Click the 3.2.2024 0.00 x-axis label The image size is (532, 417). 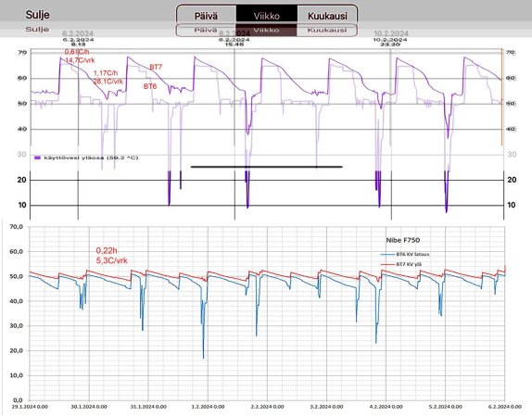(327, 407)
